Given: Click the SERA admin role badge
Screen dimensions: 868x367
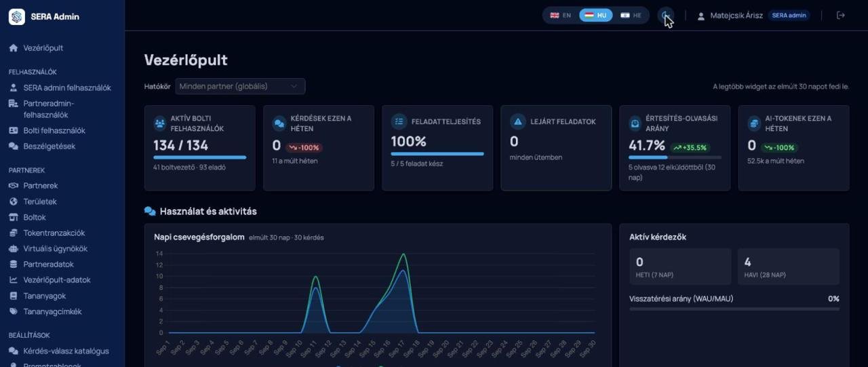Looking at the screenshot, I should (x=789, y=16).
